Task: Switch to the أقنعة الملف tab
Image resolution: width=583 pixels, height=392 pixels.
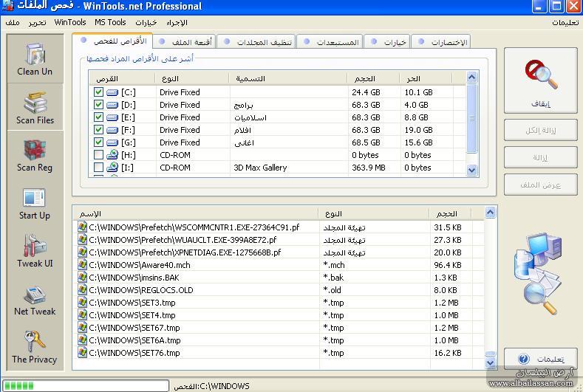Action: click(185, 41)
